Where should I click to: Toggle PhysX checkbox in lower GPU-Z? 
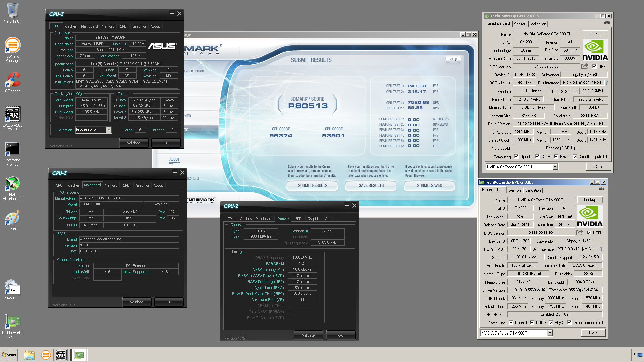coord(551,323)
